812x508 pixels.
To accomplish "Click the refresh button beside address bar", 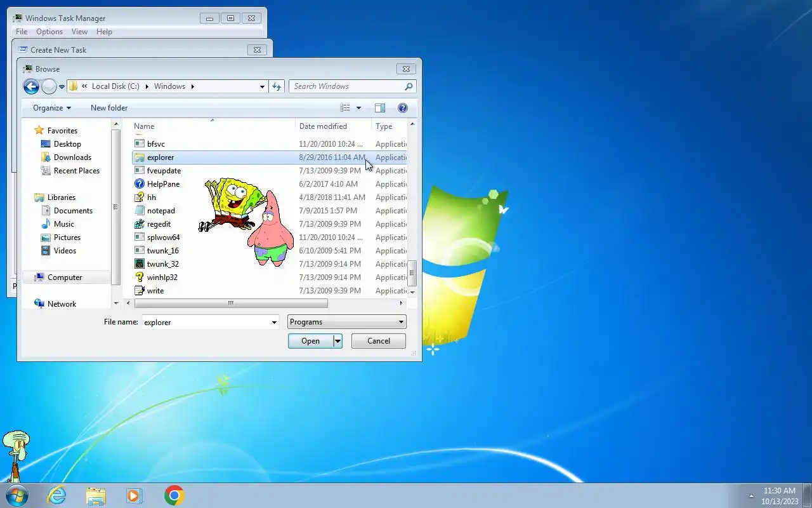I will [x=277, y=86].
